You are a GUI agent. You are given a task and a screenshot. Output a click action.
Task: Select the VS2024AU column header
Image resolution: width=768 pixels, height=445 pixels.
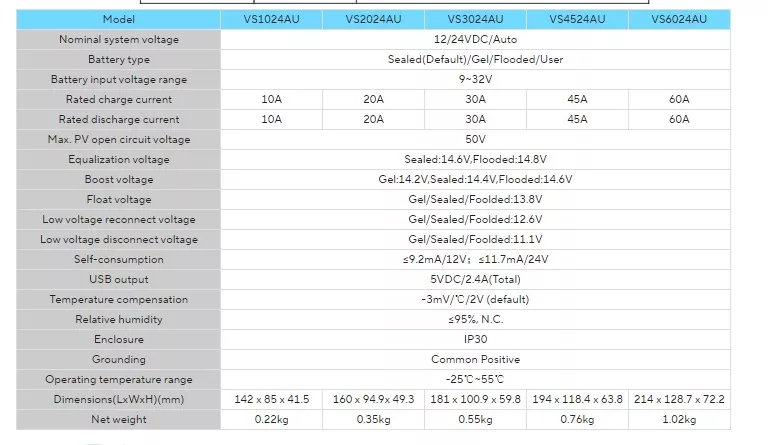coord(373,19)
